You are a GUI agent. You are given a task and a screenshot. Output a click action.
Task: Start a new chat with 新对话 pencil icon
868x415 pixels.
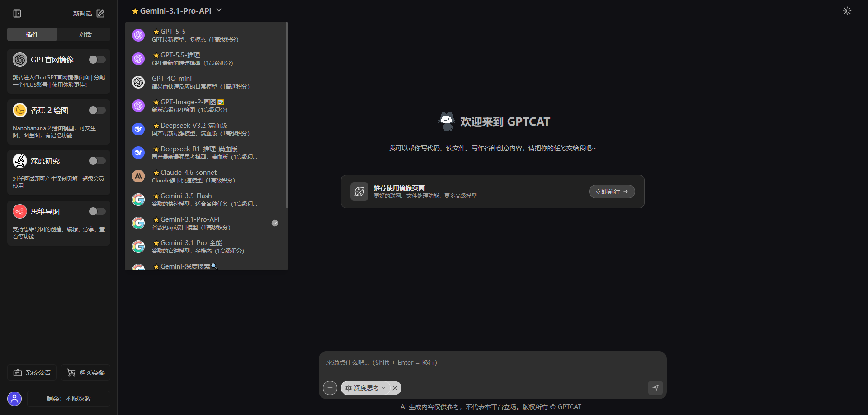(100, 14)
